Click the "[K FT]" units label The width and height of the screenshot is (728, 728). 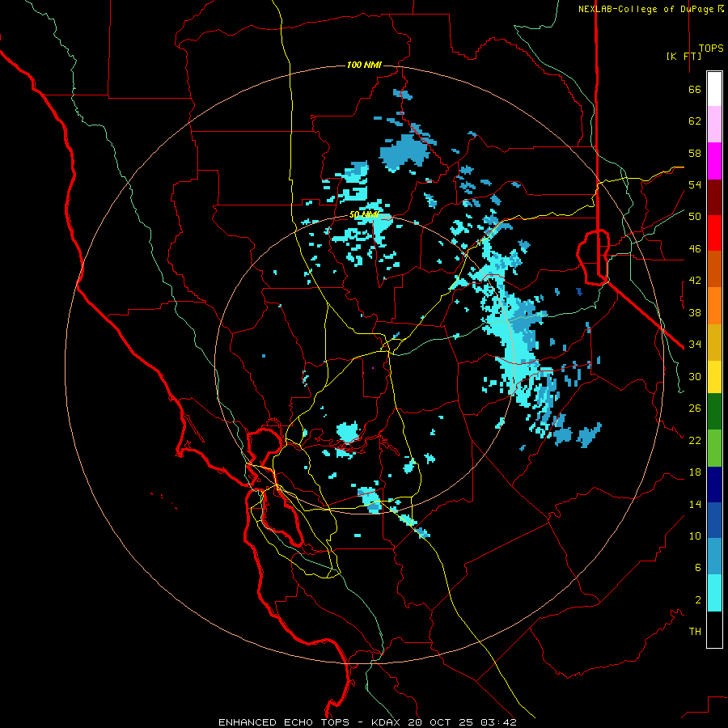pyautogui.click(x=684, y=56)
